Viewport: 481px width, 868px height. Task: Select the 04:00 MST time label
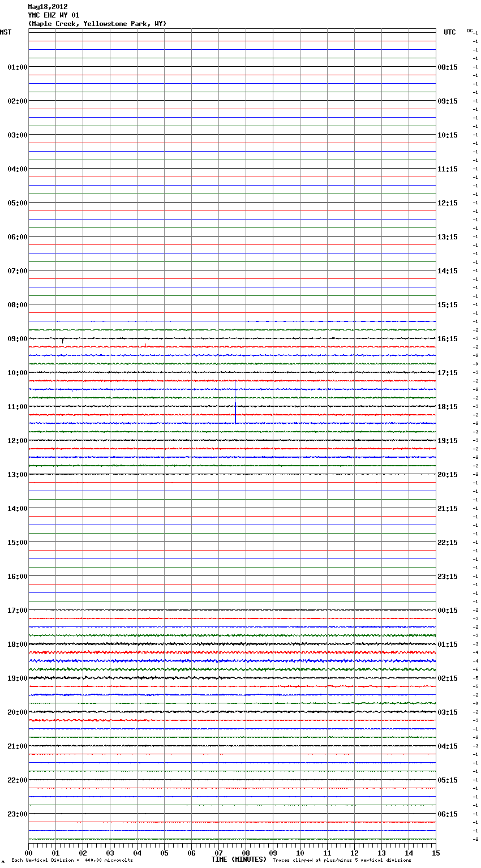point(18,169)
